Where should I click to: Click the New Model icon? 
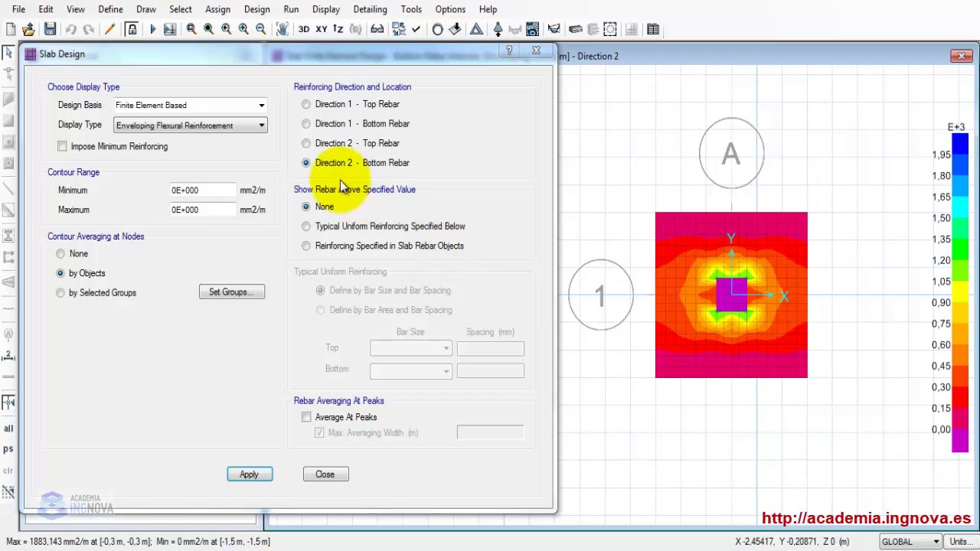tap(11, 29)
